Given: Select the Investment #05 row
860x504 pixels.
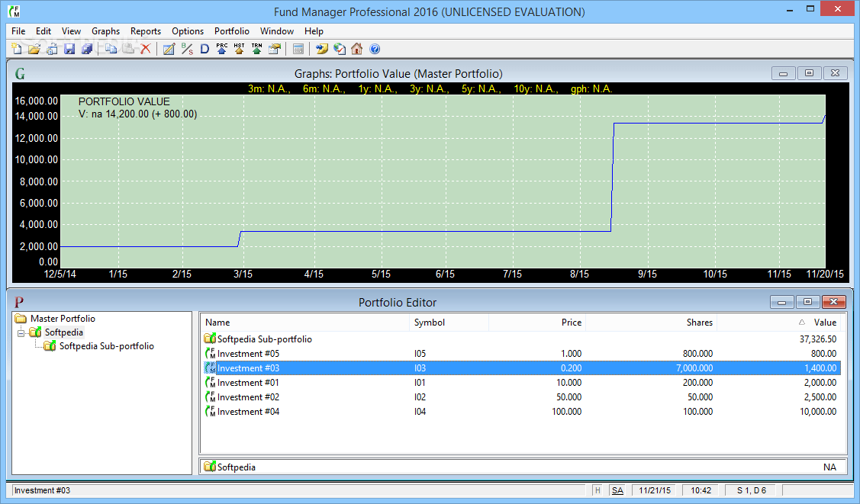Looking at the screenshot, I should 520,354.
